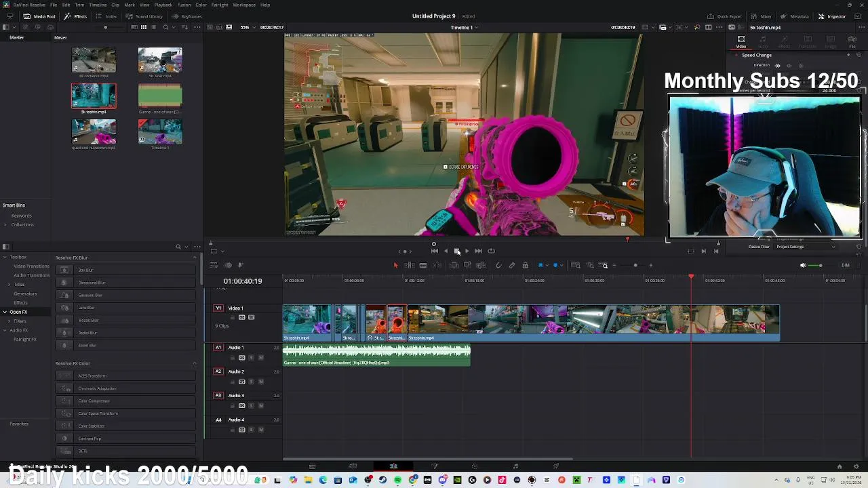
Task: Adjust the media pool thumbnail size slider
Action: click(105, 27)
